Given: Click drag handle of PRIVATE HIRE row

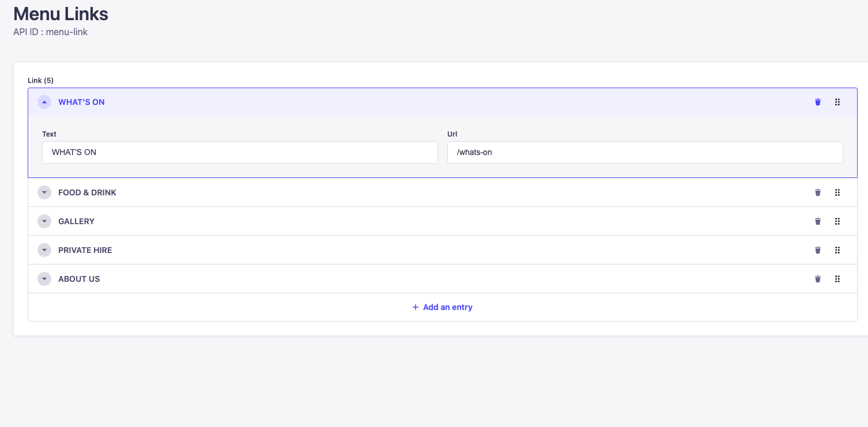Looking at the screenshot, I should [837, 250].
